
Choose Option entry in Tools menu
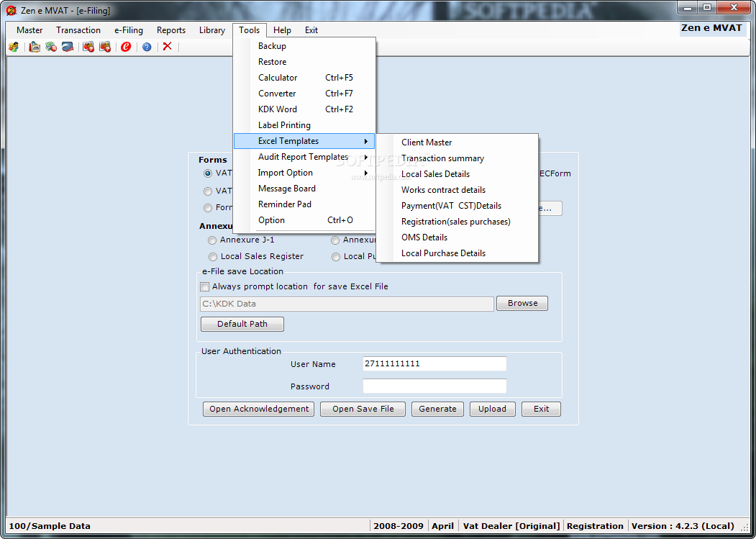pyautogui.click(x=304, y=220)
